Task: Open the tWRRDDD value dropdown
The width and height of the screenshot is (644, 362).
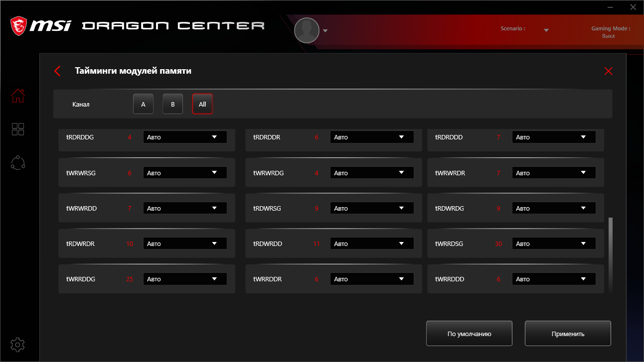Action: point(554,279)
